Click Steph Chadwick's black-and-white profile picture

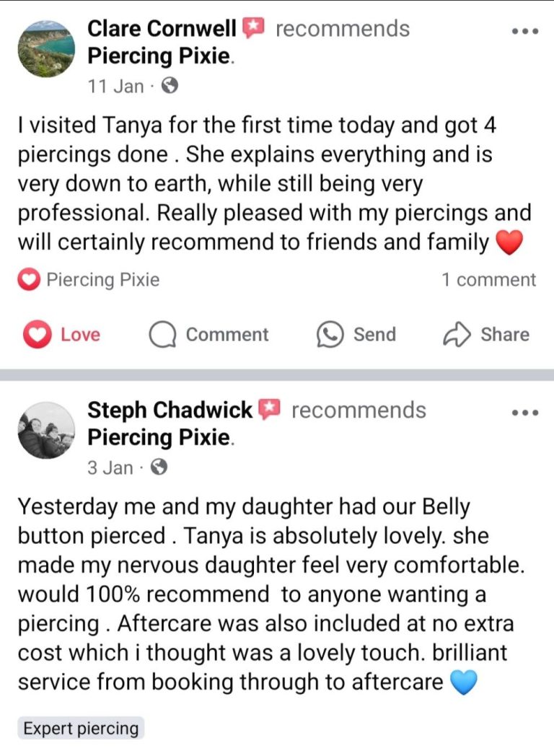click(46, 431)
